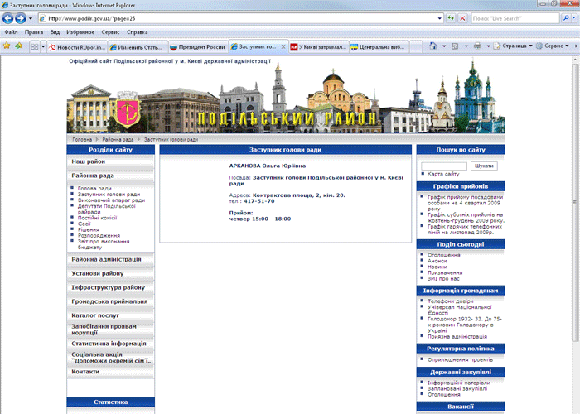Click the site search button
580x414 pixels.
coord(484,166)
